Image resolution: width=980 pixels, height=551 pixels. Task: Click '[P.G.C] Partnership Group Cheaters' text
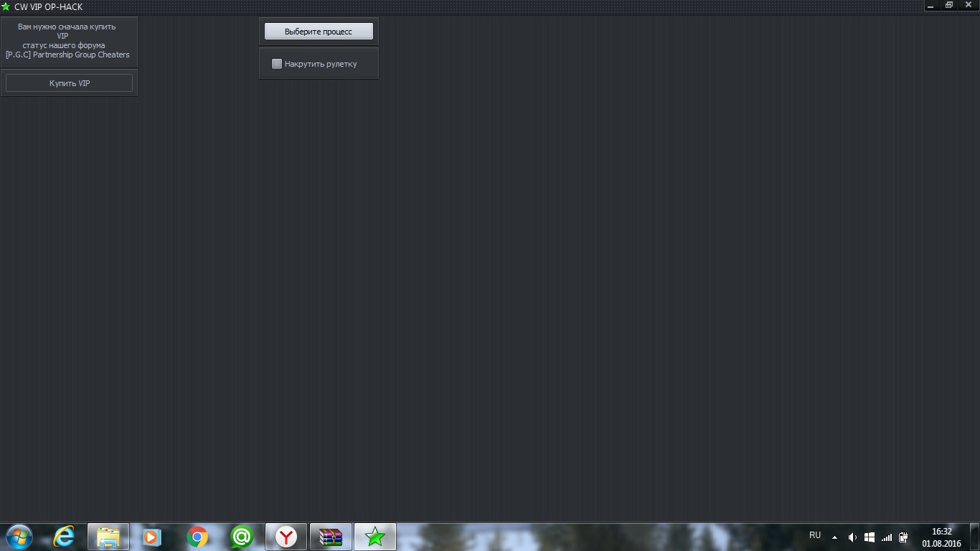click(x=67, y=55)
